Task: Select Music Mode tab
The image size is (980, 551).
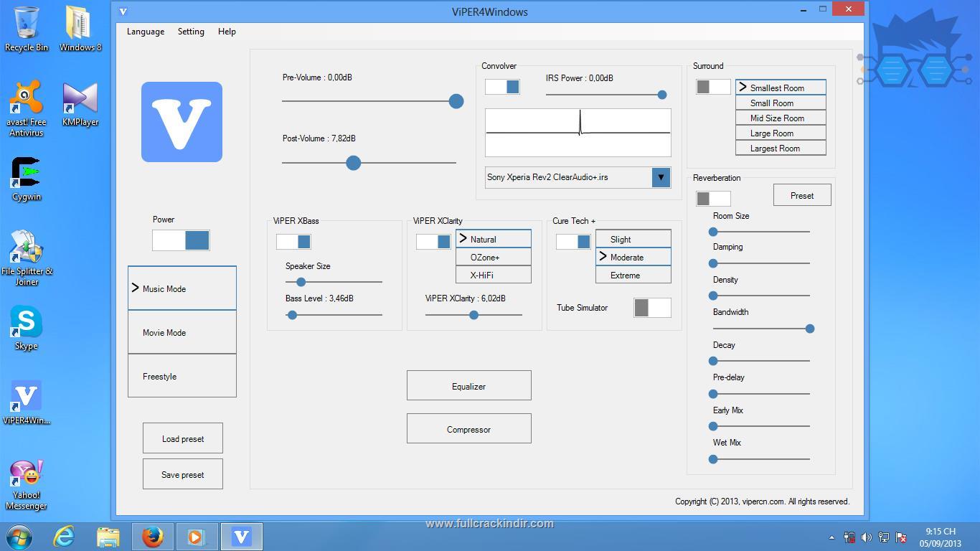Action: (182, 288)
